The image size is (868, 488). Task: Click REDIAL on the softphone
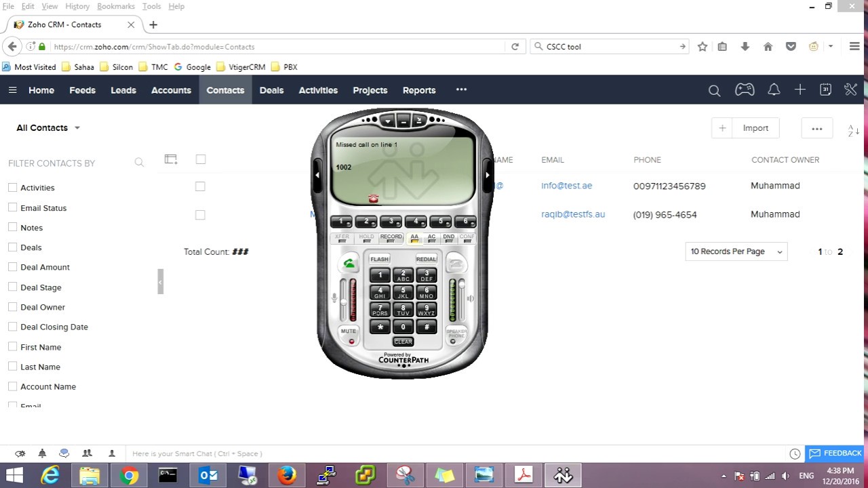pyautogui.click(x=427, y=259)
